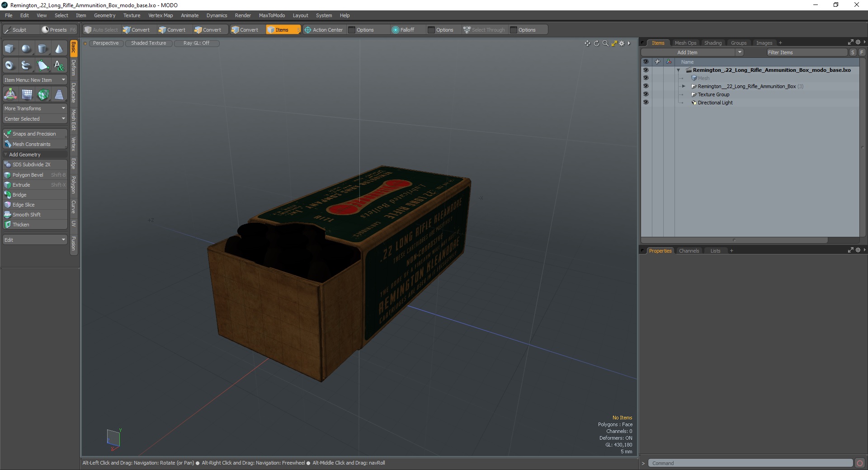Activate the Thicken tool
This screenshot has width=868, height=470.
[35, 225]
